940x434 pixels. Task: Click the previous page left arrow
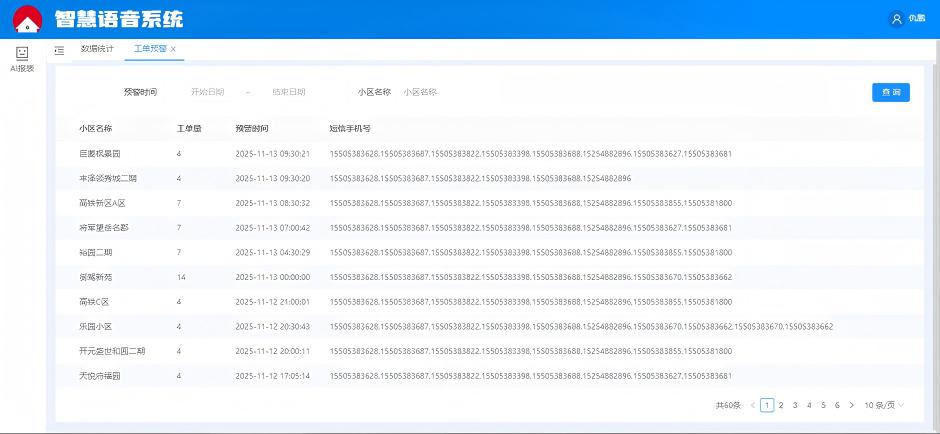753,405
